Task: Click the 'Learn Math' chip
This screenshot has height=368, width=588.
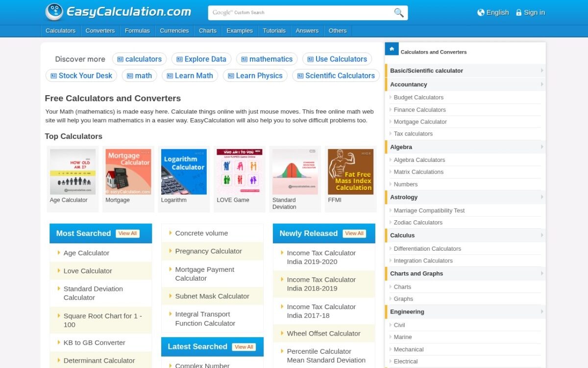Action: tap(190, 76)
